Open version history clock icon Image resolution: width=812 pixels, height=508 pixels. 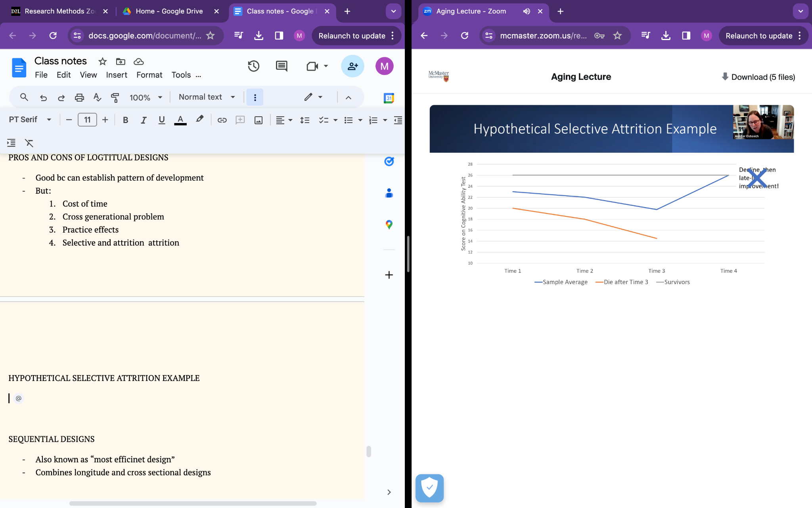coord(253,66)
